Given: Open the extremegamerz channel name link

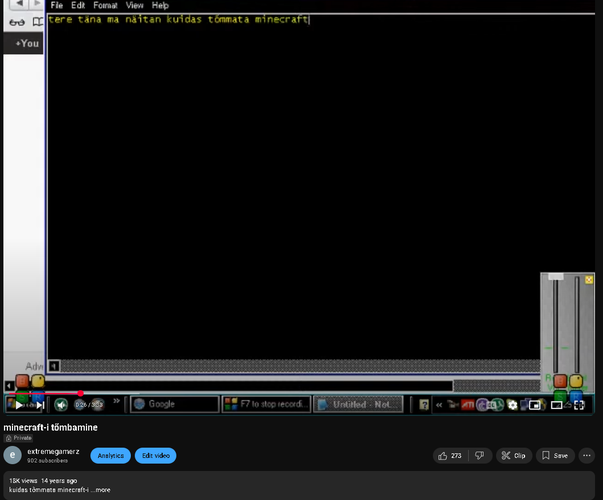Looking at the screenshot, I should pyautogui.click(x=53, y=452).
